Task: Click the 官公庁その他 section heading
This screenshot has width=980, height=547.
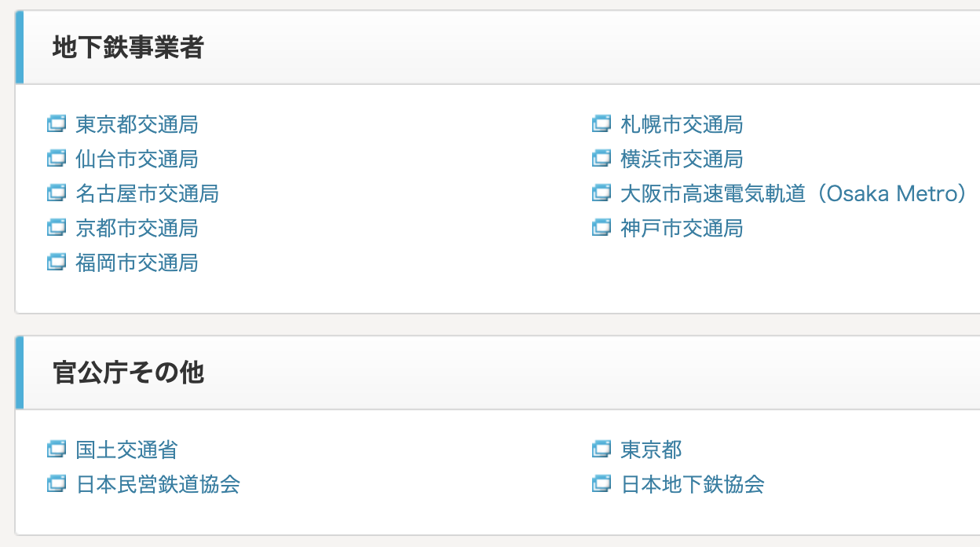Action: click(128, 373)
